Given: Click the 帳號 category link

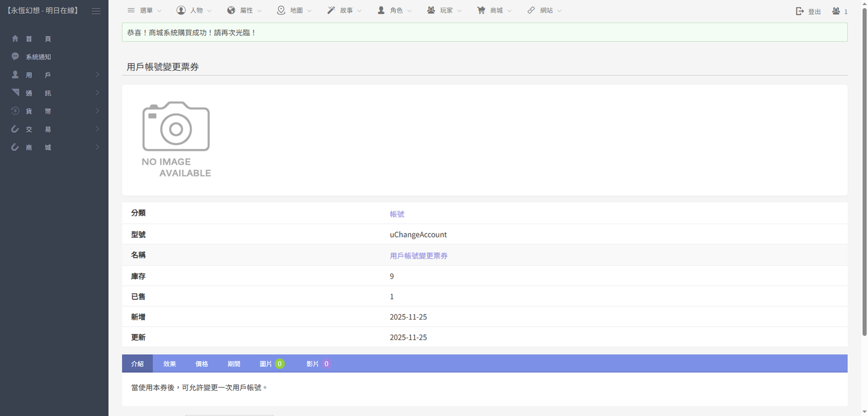Looking at the screenshot, I should [397, 214].
